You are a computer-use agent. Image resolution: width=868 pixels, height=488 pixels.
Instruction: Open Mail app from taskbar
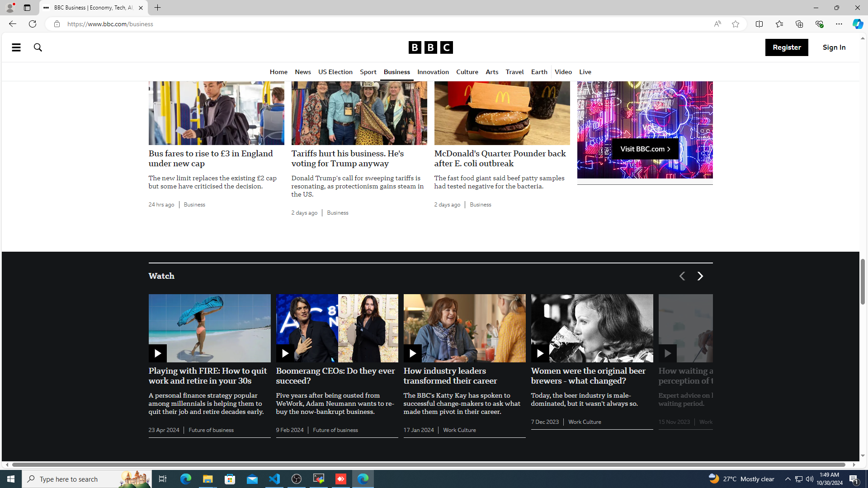pos(252,479)
